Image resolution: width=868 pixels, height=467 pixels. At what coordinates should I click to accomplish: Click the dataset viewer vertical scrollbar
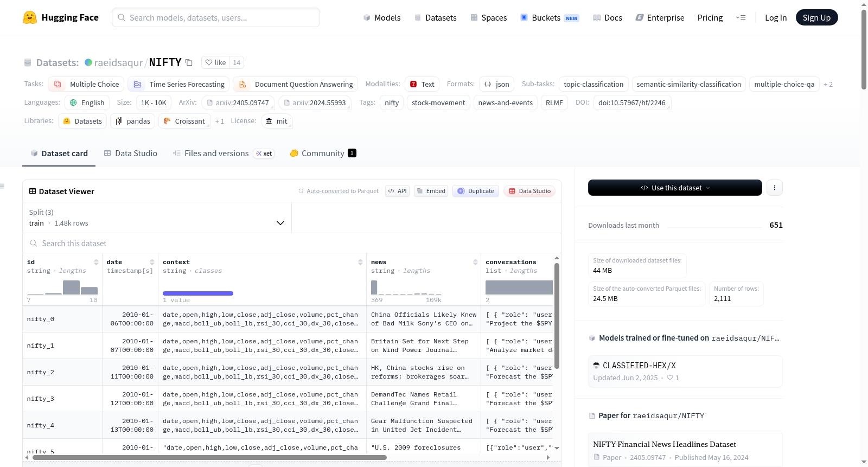click(x=557, y=316)
